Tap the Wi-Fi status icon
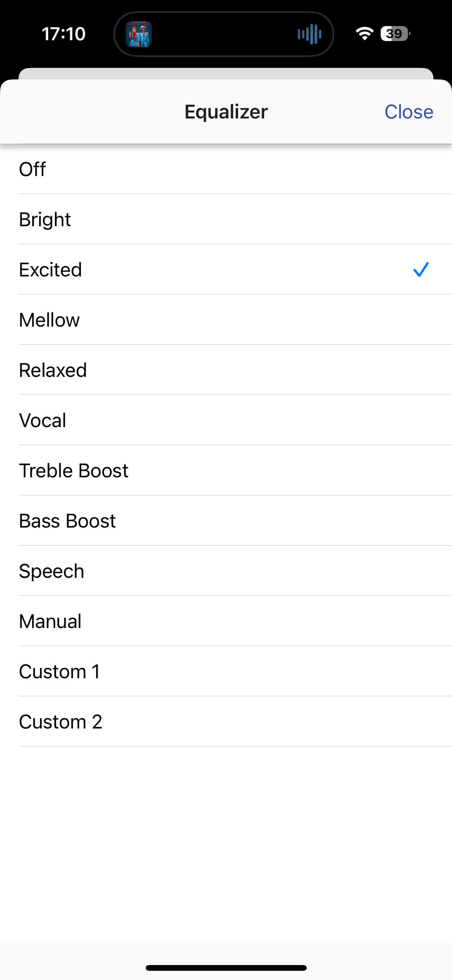 coord(364,34)
